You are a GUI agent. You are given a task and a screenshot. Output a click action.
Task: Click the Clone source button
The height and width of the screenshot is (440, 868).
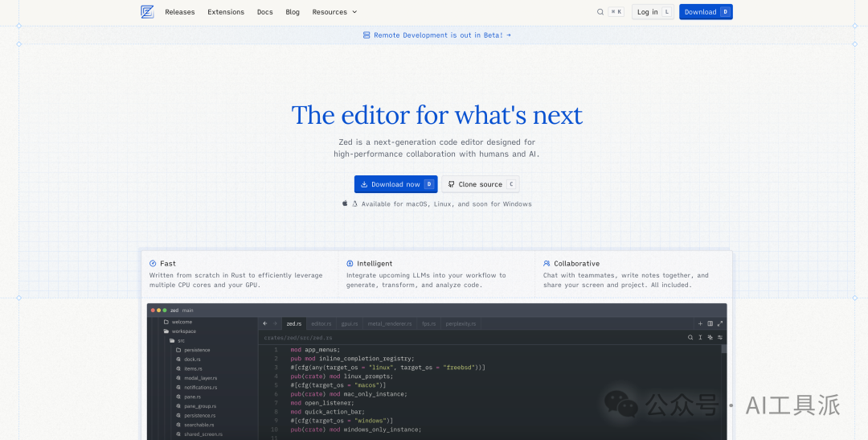481,184
